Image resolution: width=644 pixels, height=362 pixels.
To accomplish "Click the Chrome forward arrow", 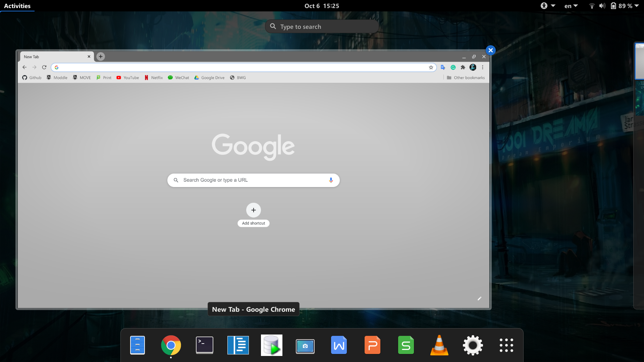I will [34, 67].
